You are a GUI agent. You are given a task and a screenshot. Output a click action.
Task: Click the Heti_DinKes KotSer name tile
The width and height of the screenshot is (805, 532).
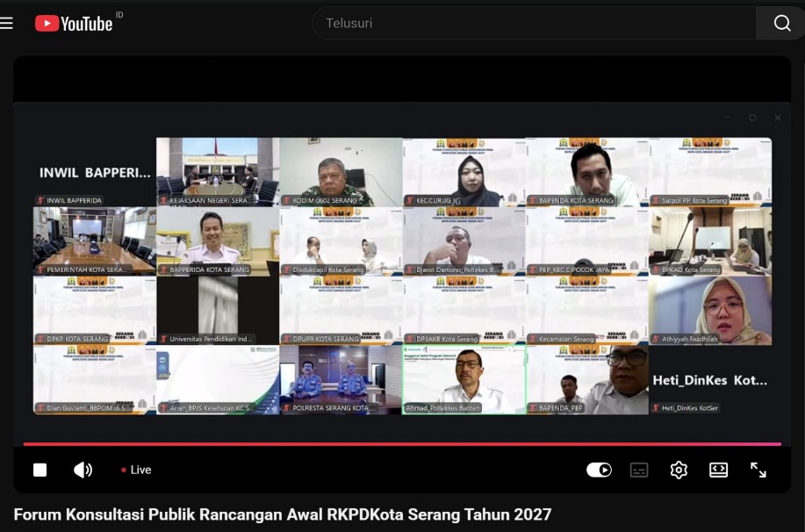(x=709, y=379)
